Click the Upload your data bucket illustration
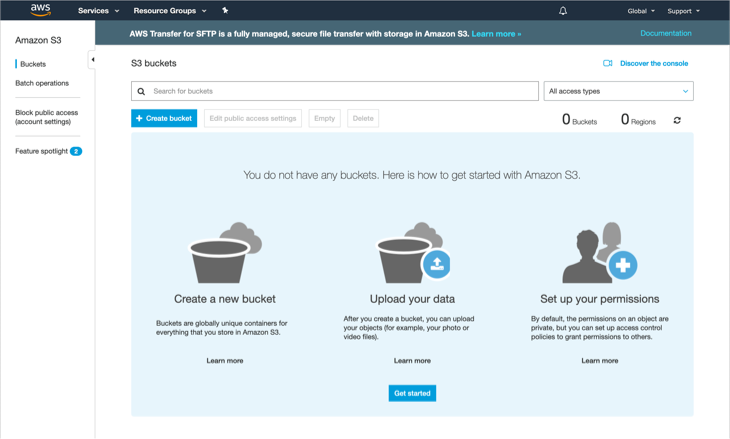Image resolution: width=730 pixels, height=439 pixels. coord(413,252)
